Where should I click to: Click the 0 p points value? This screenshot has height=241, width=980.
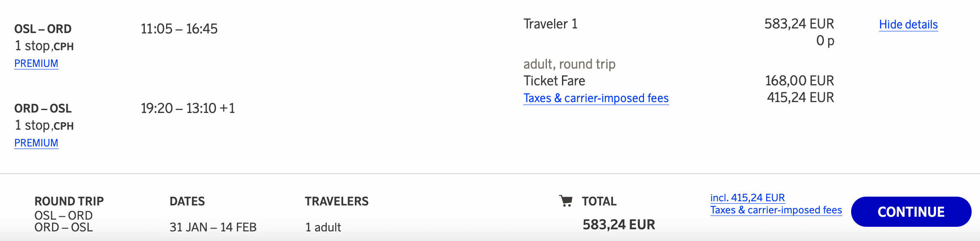pos(825,41)
